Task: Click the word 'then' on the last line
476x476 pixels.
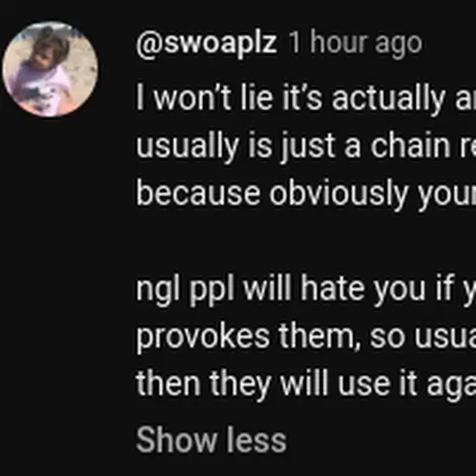Action: pyautogui.click(x=168, y=382)
